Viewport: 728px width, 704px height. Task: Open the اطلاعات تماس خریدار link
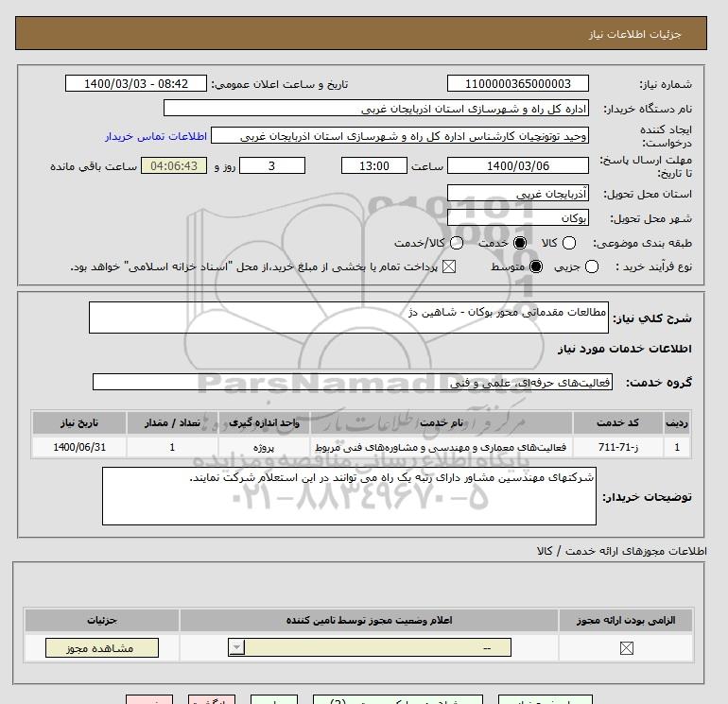click(x=156, y=136)
